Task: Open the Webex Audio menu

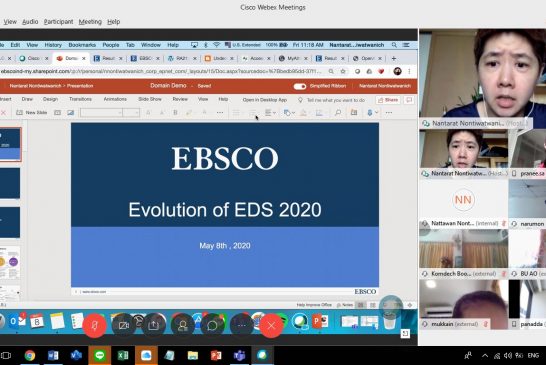Action: 30,22
